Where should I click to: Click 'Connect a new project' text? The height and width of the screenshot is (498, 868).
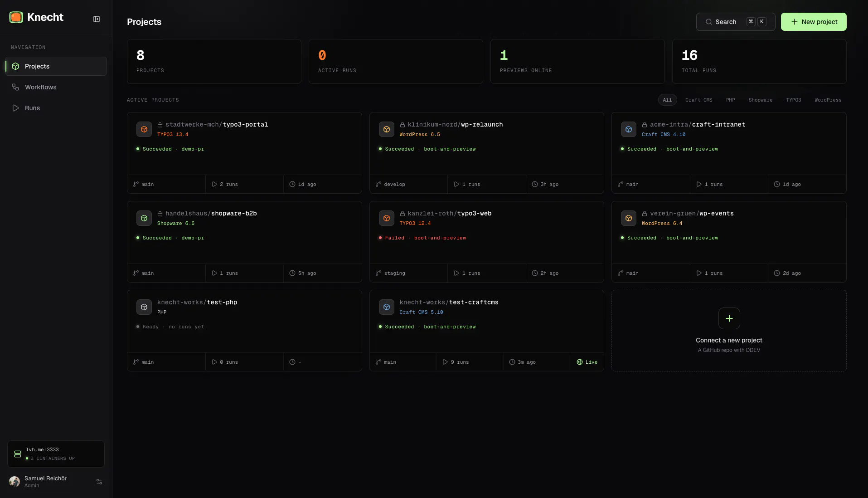click(x=729, y=340)
